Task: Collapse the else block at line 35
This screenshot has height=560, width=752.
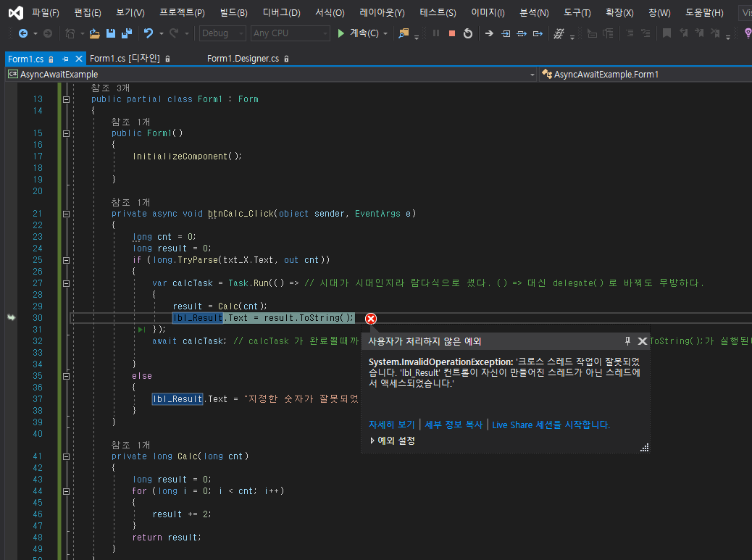Action: tap(66, 377)
